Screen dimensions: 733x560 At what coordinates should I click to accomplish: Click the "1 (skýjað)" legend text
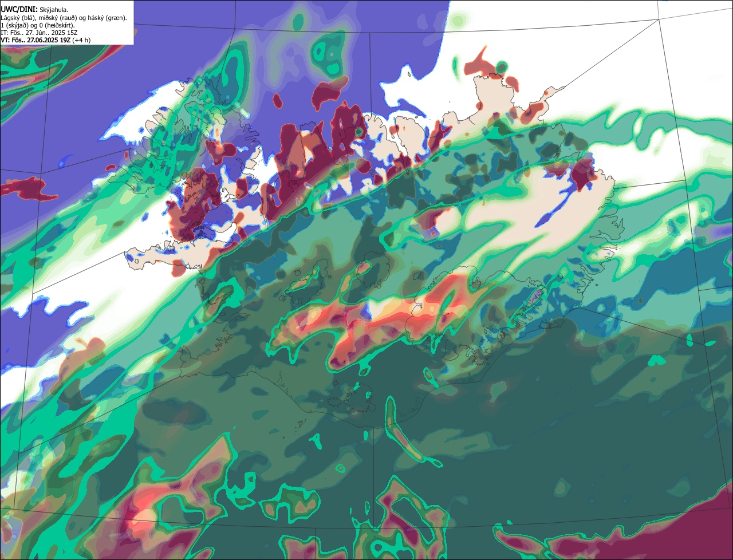point(14,25)
